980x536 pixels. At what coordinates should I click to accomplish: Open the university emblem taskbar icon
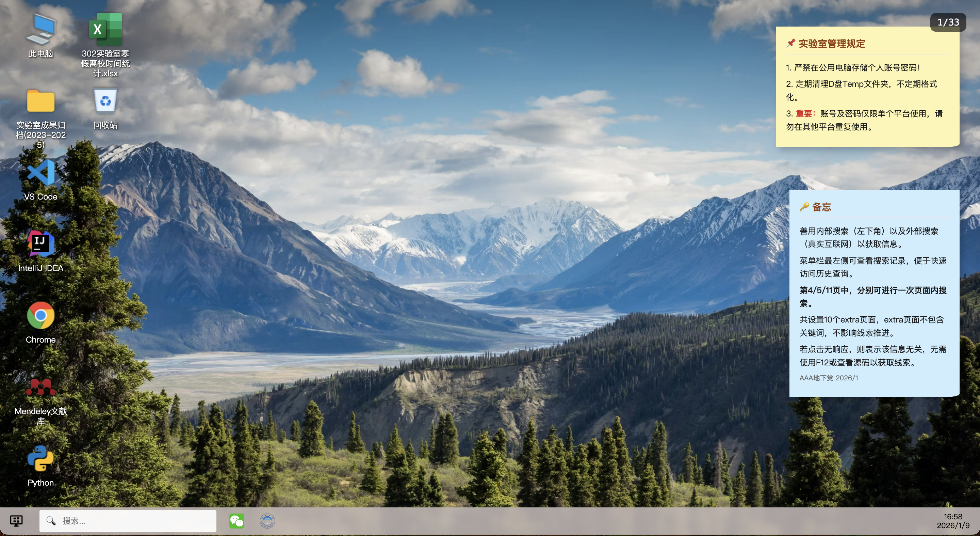click(267, 521)
